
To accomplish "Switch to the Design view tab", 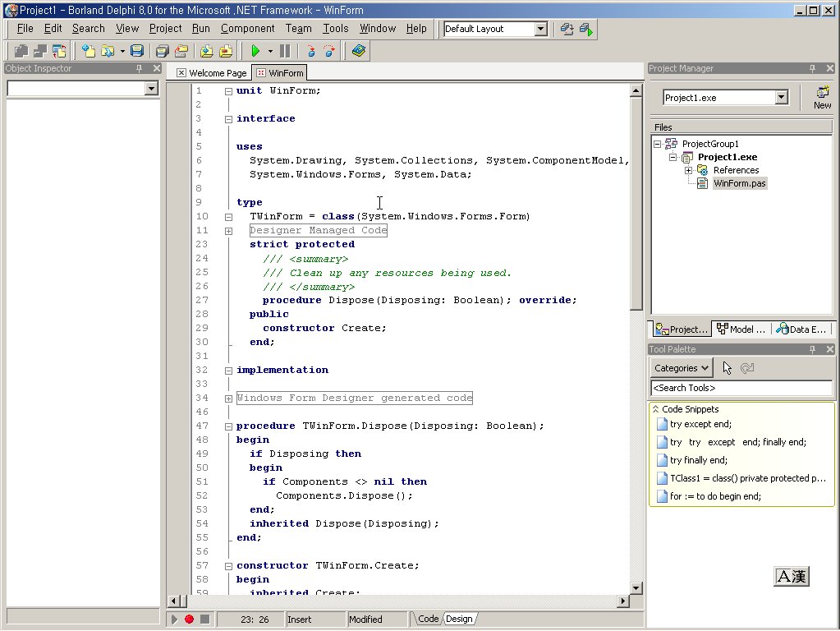I will coord(459,619).
